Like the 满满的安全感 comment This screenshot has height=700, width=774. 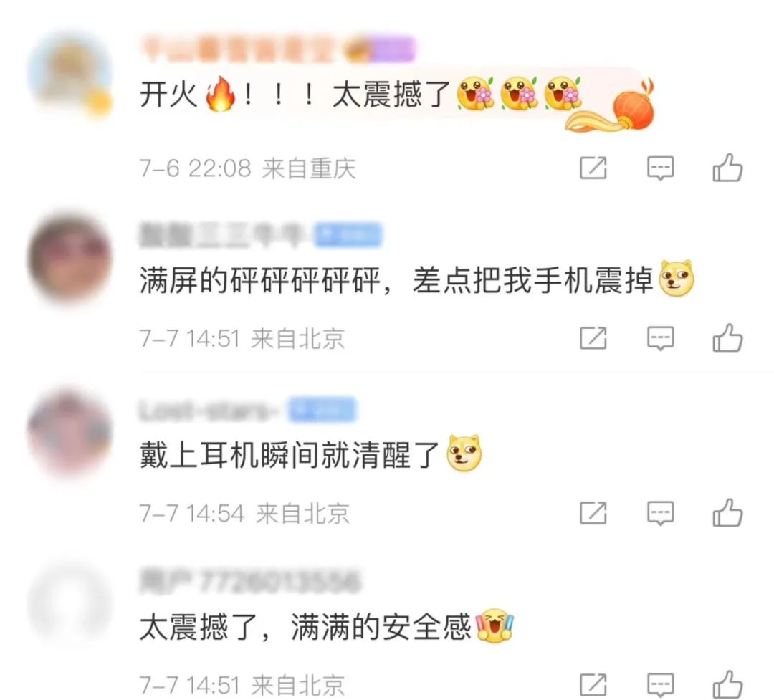click(727, 684)
